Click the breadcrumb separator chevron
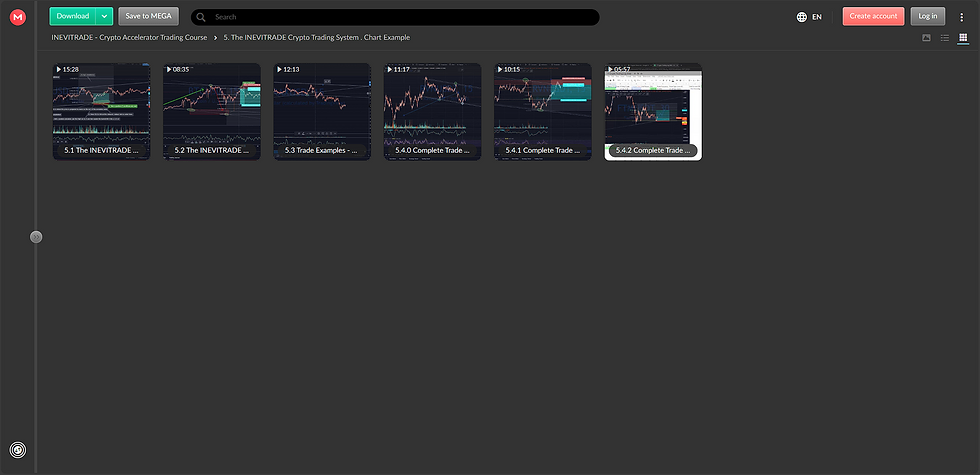The width and height of the screenshot is (980, 475). (215, 38)
